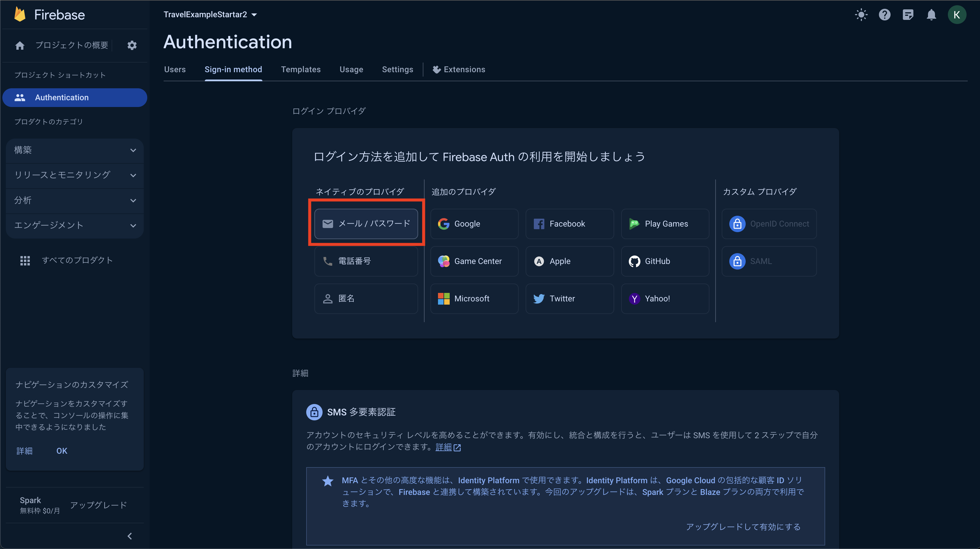Choose the Twitter provider
The image size is (980, 549).
tap(569, 298)
